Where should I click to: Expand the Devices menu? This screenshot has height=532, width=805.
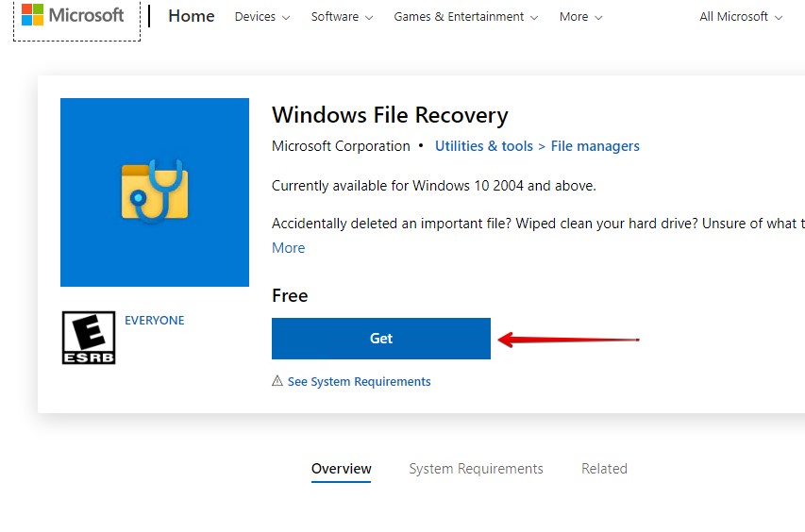(262, 17)
